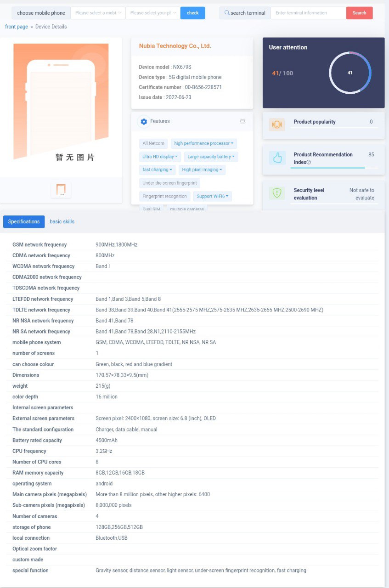Viewport: 389px width, 588px height.
Task: Click the 3.2GHz CPU frequency value
Action: [x=103, y=451]
